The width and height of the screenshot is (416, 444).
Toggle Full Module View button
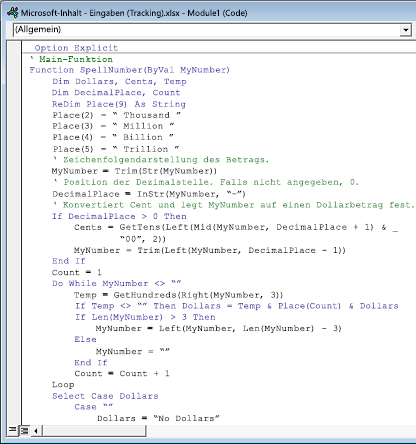24,430
